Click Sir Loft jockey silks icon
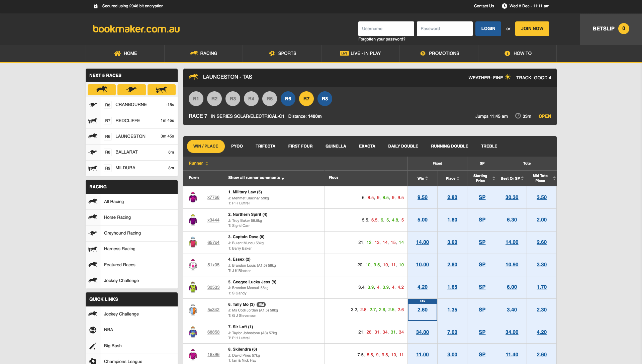This screenshot has width=642, height=364. tap(193, 332)
